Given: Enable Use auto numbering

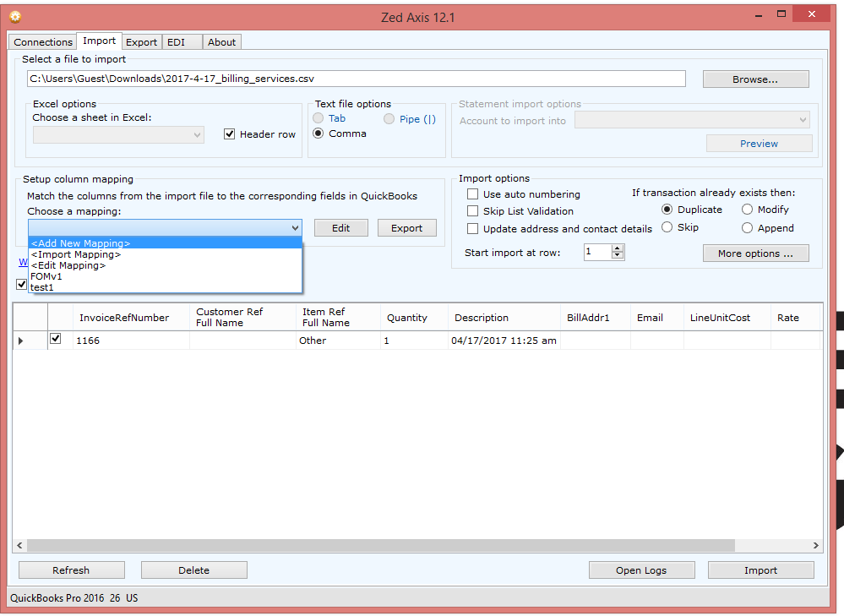Looking at the screenshot, I should tap(472, 194).
